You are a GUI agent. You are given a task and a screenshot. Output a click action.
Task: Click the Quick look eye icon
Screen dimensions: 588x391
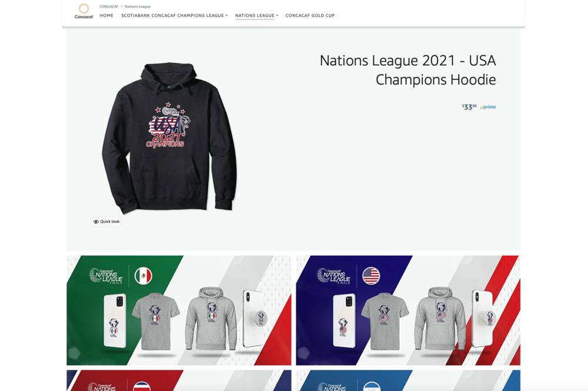[96, 222]
